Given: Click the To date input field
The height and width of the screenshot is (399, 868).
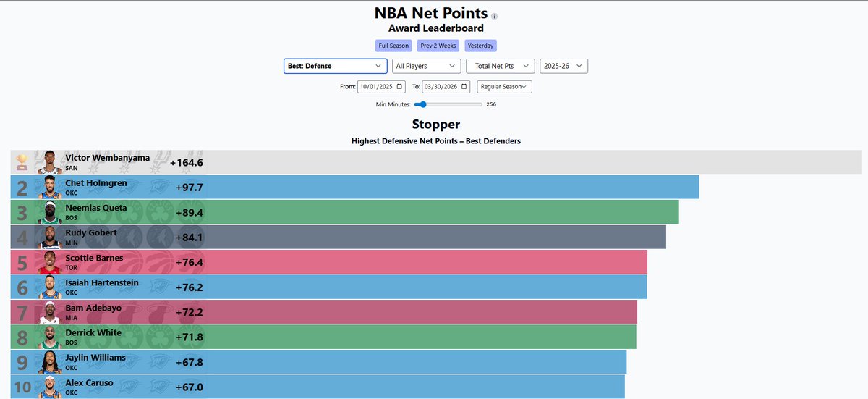Looking at the screenshot, I should [446, 87].
